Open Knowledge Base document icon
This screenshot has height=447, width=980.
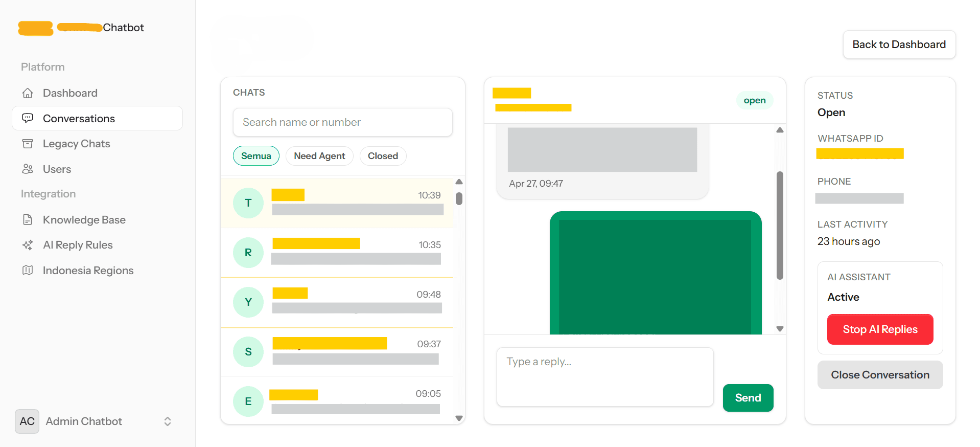(28, 220)
